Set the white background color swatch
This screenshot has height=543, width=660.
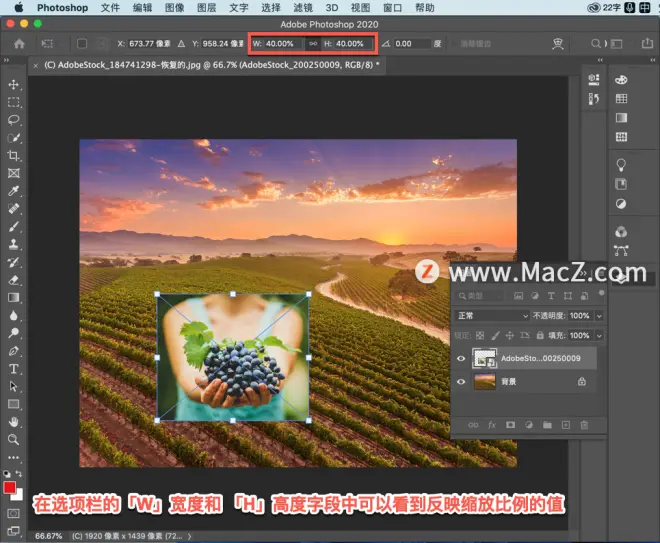(18, 496)
